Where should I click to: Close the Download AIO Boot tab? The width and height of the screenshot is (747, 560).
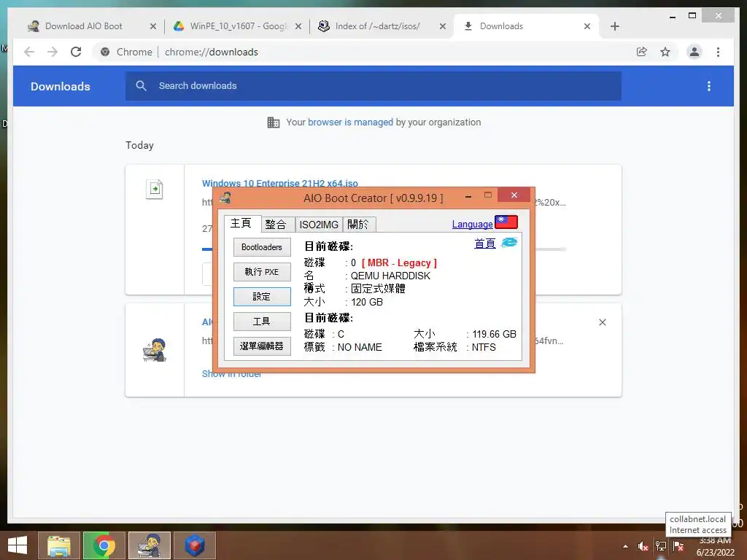153,26
